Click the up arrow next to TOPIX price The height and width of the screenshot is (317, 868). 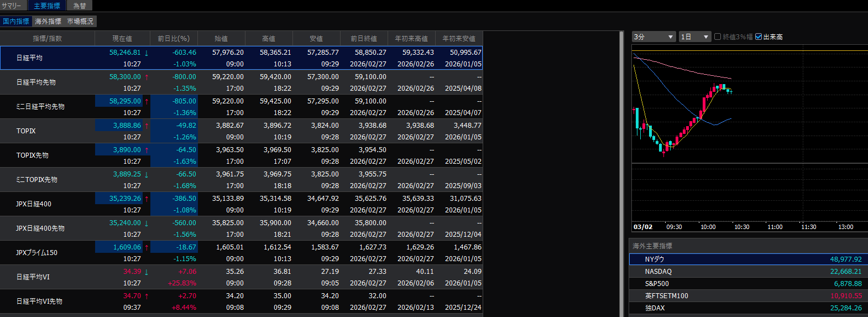[x=147, y=126]
